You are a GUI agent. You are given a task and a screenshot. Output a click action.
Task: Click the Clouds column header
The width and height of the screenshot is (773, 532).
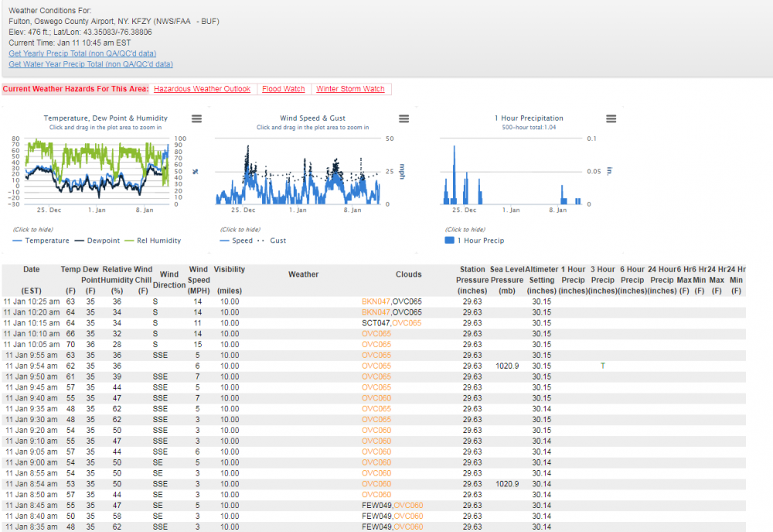coord(409,275)
